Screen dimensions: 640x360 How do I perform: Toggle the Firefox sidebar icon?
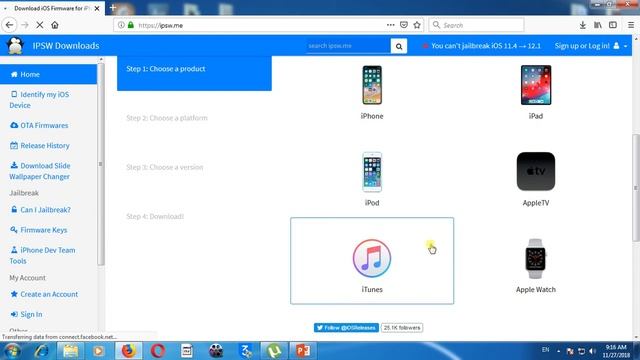613,25
